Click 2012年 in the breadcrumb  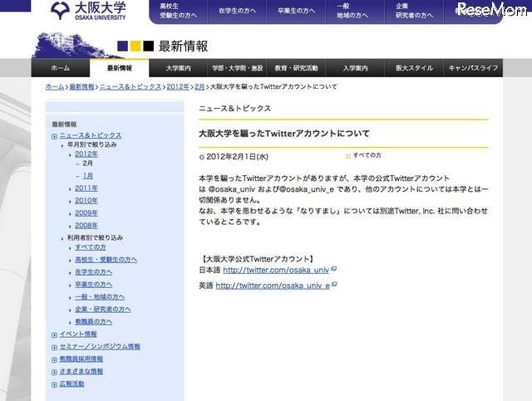click(178, 87)
